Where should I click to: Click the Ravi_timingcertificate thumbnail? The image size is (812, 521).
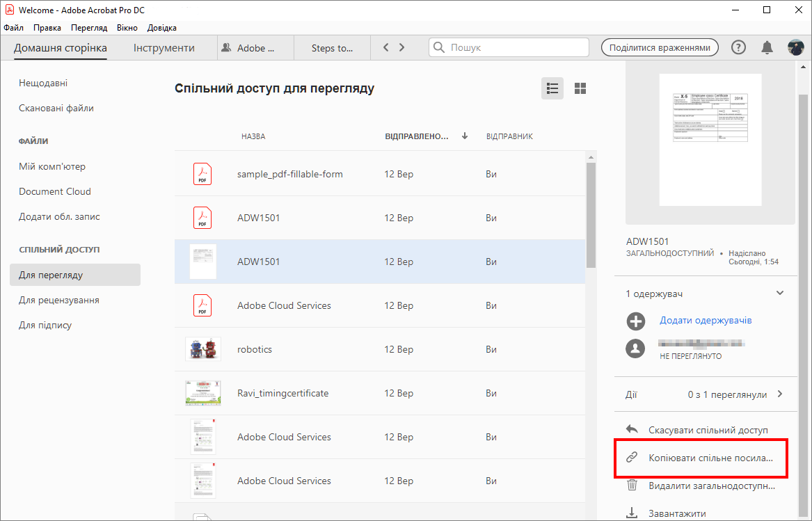203,393
